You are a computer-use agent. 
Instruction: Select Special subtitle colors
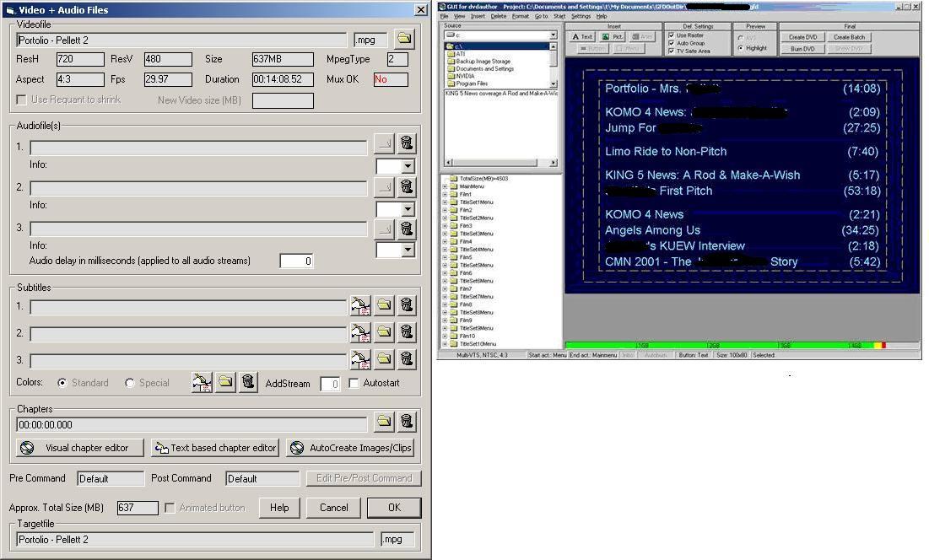130,383
